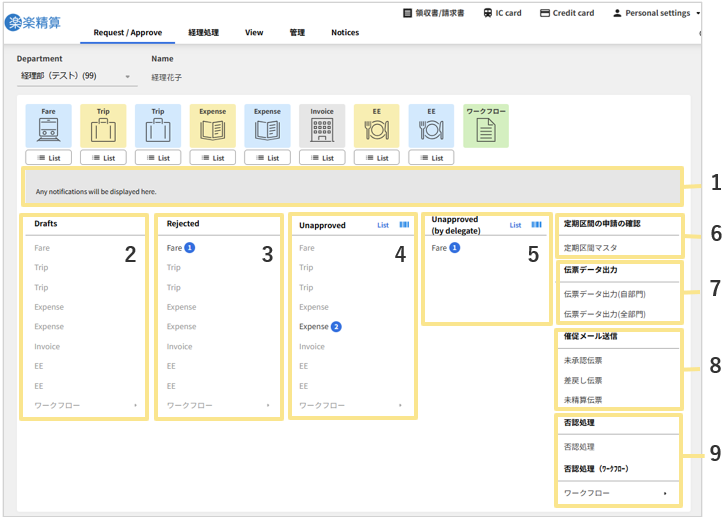Click the yellow EE dining icon
This screenshot has width=727, height=517.
click(376, 126)
